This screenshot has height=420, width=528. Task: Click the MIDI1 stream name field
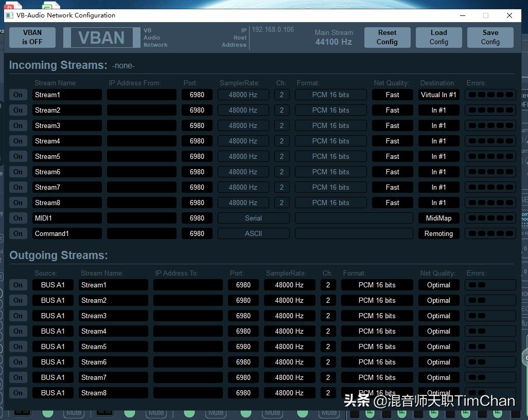click(67, 218)
